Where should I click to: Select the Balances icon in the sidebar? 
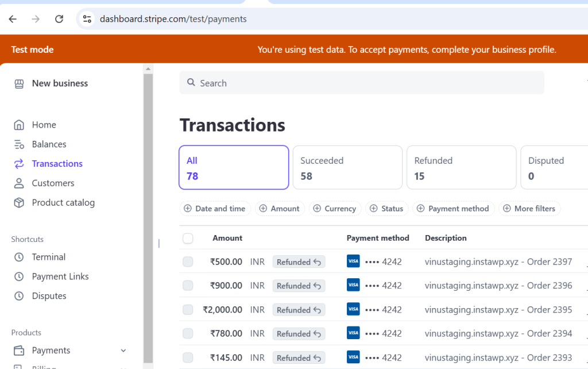19,144
